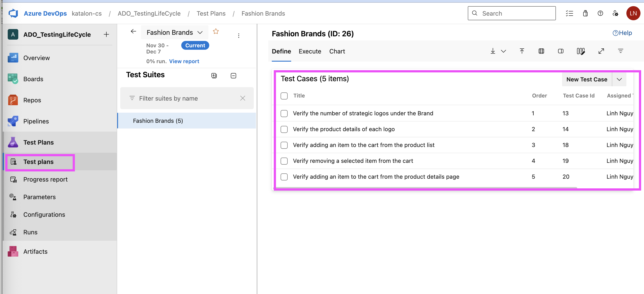The height and width of the screenshot is (294, 644).
Task: Tick the checkbox for 'Verify the product details of each logo'
Action: click(284, 129)
